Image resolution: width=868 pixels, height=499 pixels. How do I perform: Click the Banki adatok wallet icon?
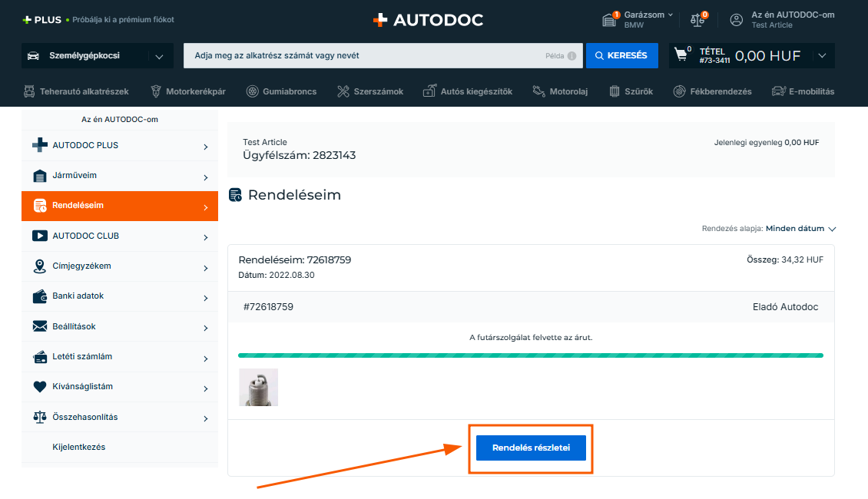click(40, 296)
